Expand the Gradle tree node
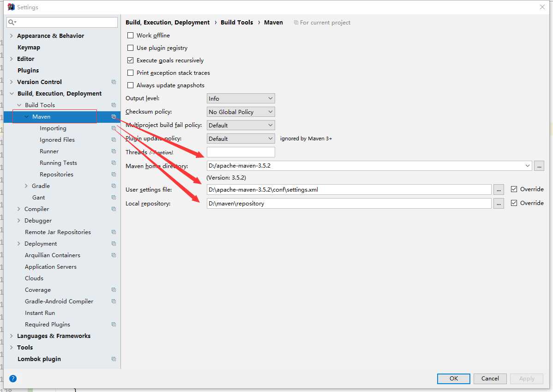 pos(26,186)
